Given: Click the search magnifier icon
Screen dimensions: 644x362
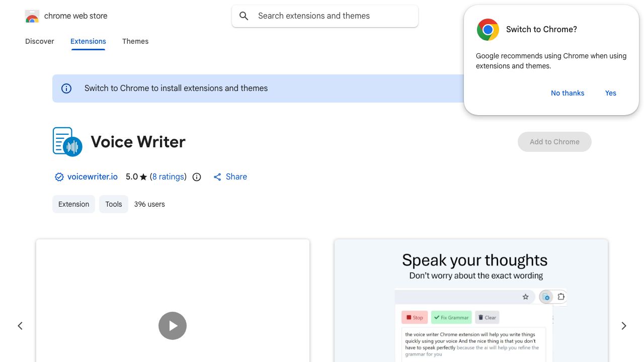Looking at the screenshot, I should [244, 16].
